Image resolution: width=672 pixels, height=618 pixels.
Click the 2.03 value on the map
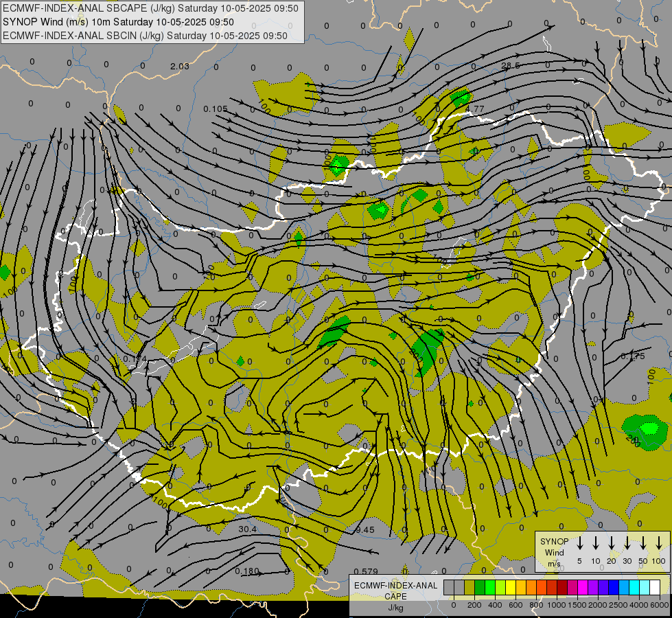click(180, 66)
